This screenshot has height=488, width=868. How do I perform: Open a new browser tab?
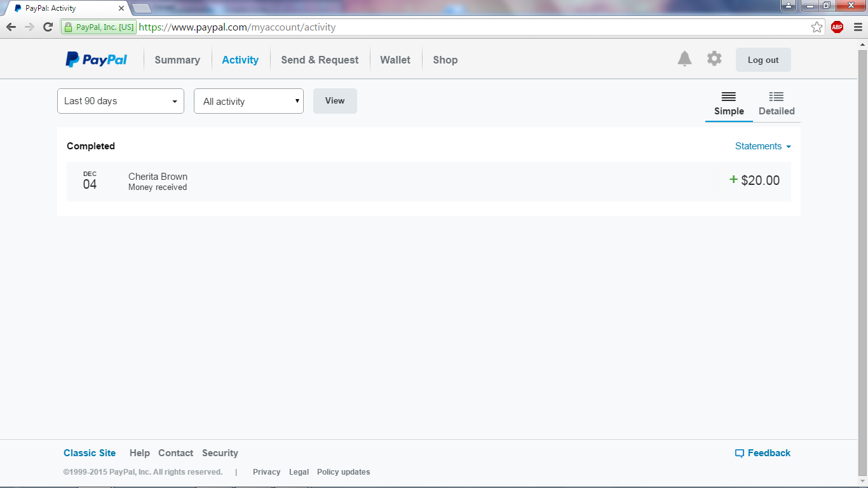click(x=141, y=8)
